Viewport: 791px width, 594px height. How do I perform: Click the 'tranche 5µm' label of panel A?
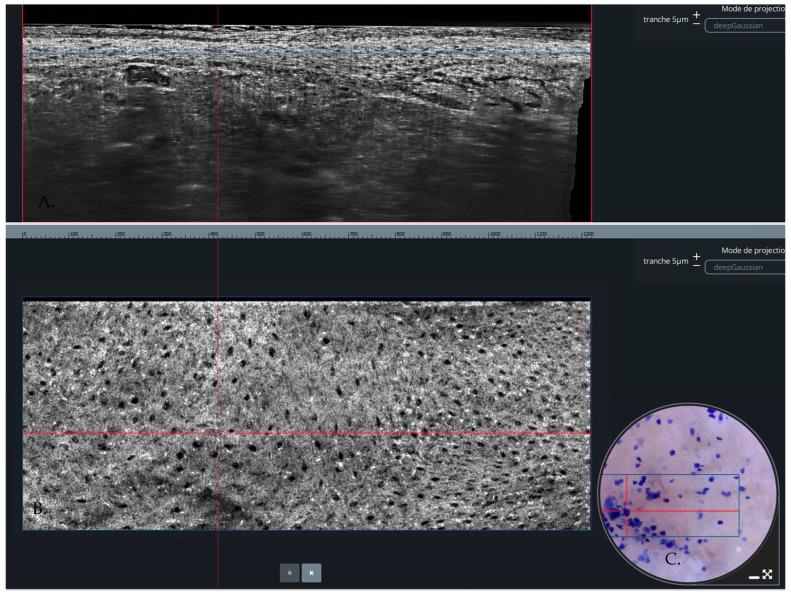[665, 20]
